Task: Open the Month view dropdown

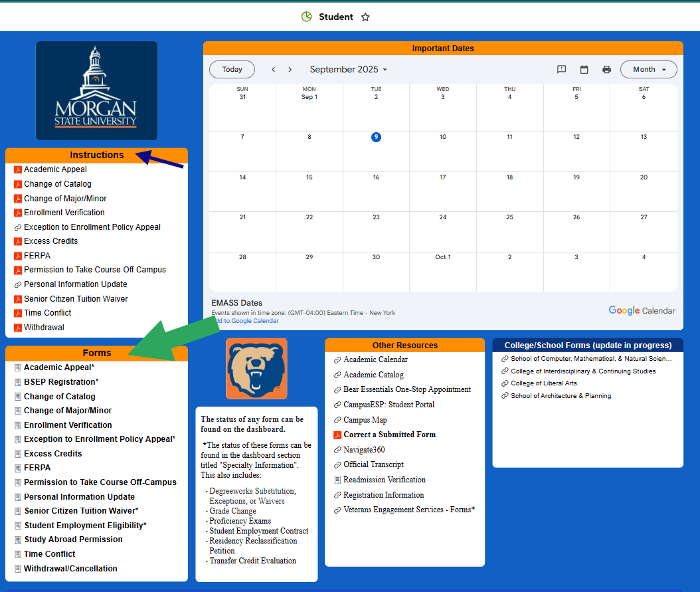Action: point(649,70)
